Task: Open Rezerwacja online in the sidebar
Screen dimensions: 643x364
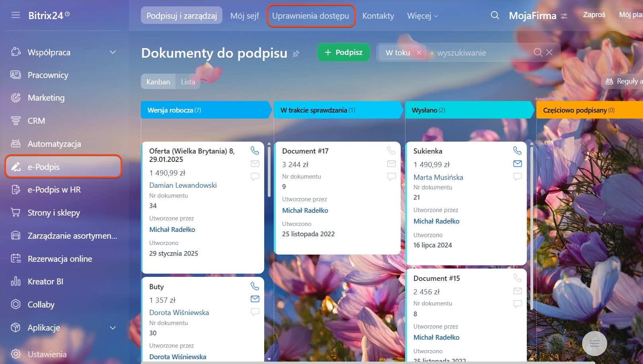Action: point(60,259)
